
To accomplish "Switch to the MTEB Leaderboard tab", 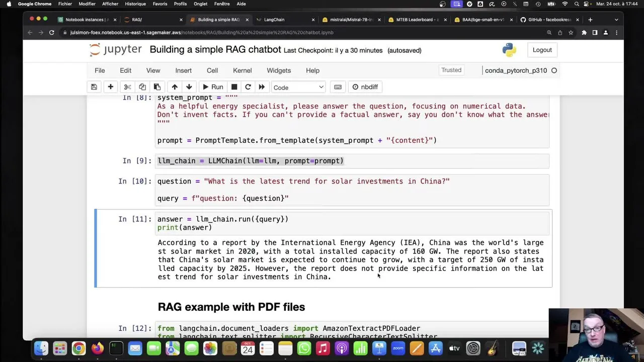I will (x=417, y=20).
